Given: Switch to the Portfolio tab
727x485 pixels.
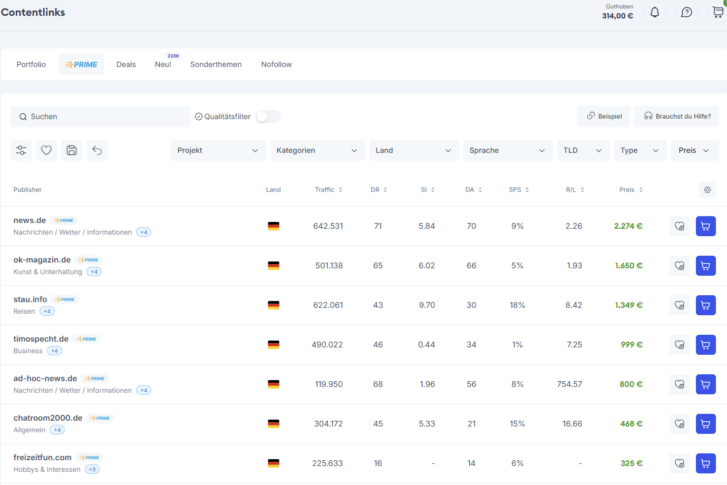Looking at the screenshot, I should [x=31, y=64].
